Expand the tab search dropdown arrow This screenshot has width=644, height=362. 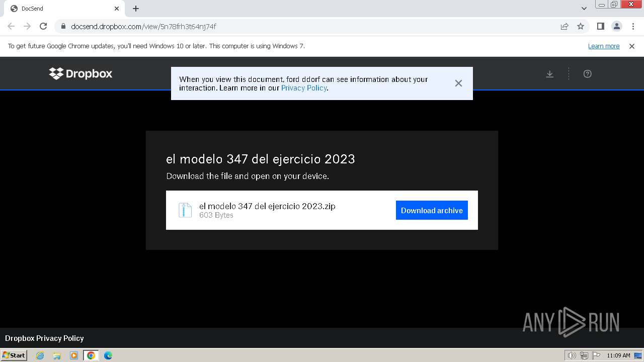[x=584, y=9]
